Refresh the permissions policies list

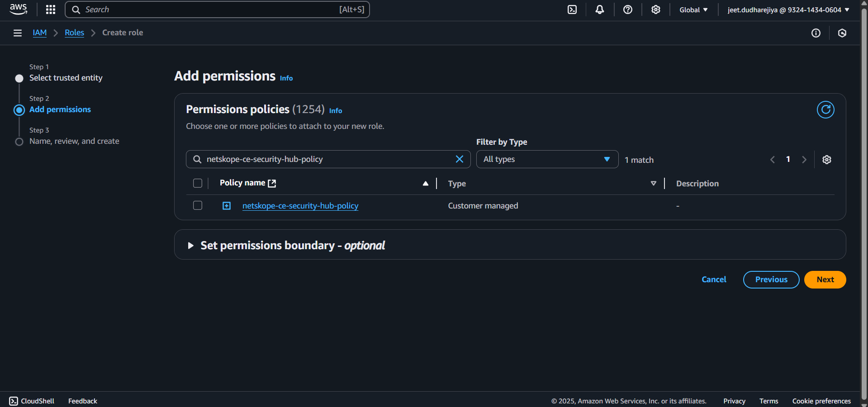coord(825,109)
